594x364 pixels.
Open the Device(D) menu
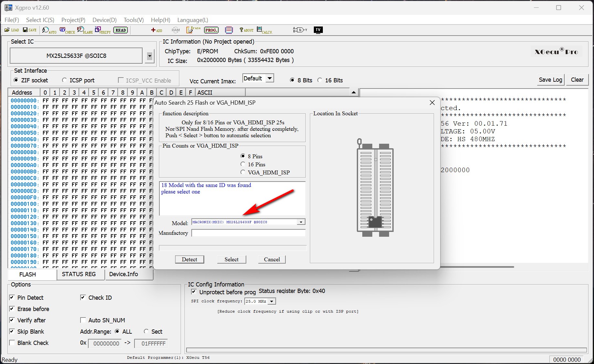(x=104, y=20)
